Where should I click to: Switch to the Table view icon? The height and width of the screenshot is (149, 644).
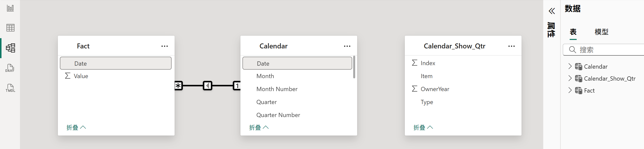point(10,28)
